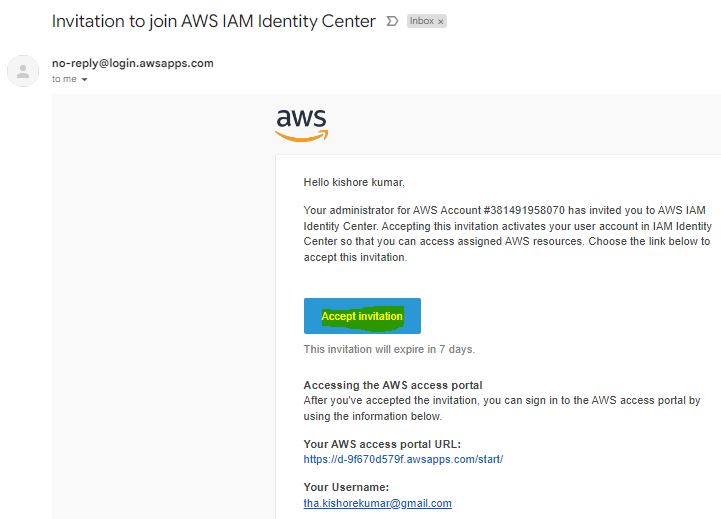
Task: Expand recipient details arrow next to "to me"
Action: pos(84,80)
